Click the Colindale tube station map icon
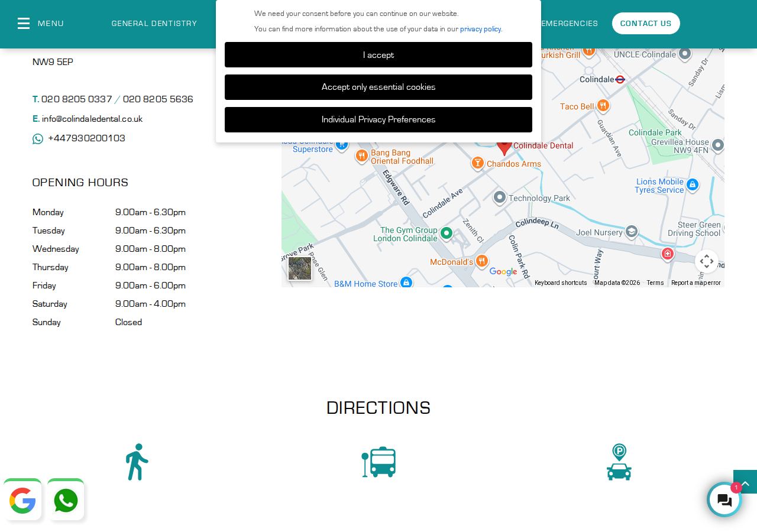 click(620, 79)
